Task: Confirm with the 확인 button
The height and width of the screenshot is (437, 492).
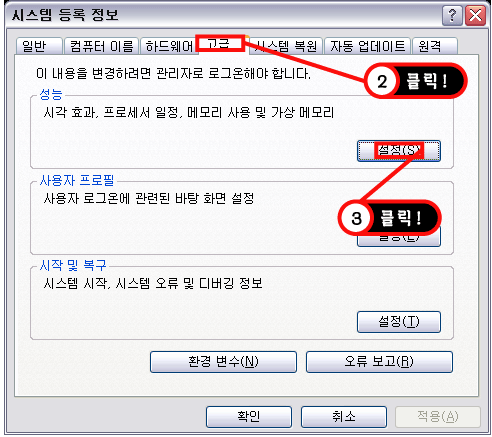Action: point(249,417)
